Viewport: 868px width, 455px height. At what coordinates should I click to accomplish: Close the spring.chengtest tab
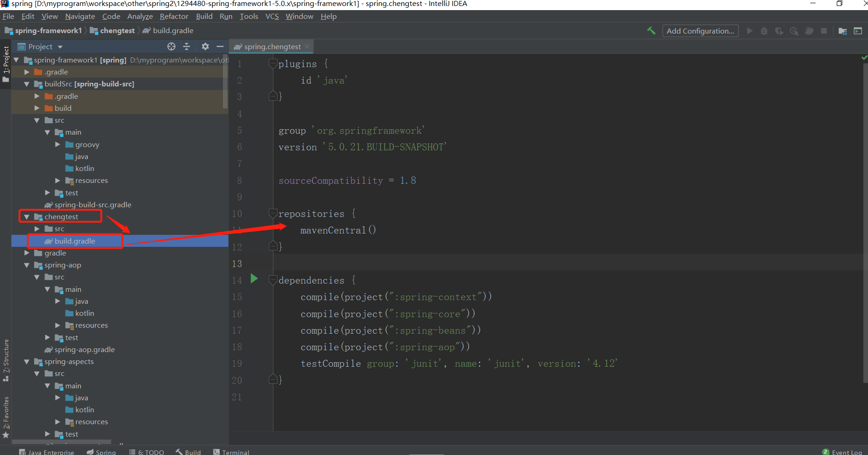[x=307, y=46]
